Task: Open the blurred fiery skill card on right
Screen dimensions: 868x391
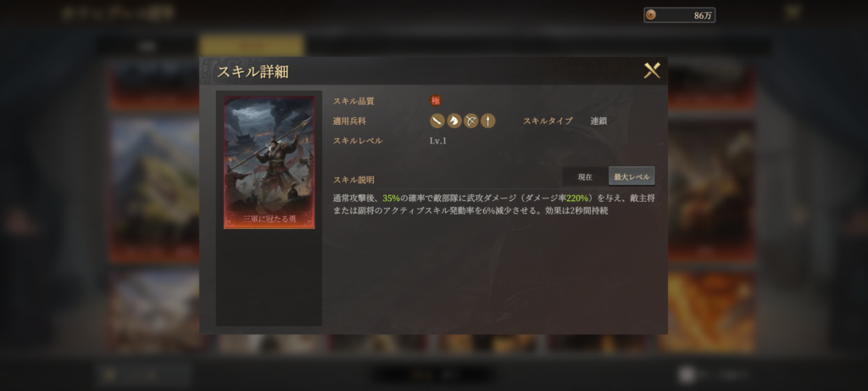Action: click(709, 311)
